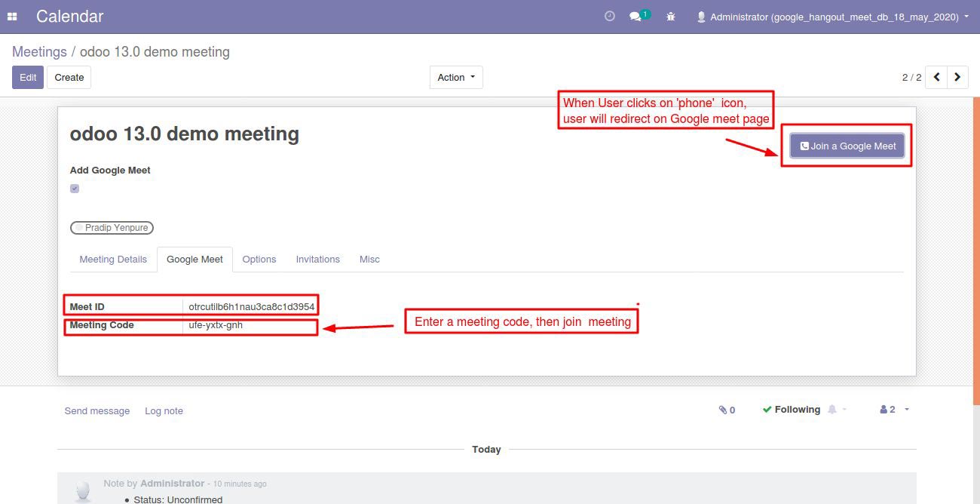Open the followers count dropdown
Image resolution: width=980 pixels, height=504 pixels.
tap(894, 410)
